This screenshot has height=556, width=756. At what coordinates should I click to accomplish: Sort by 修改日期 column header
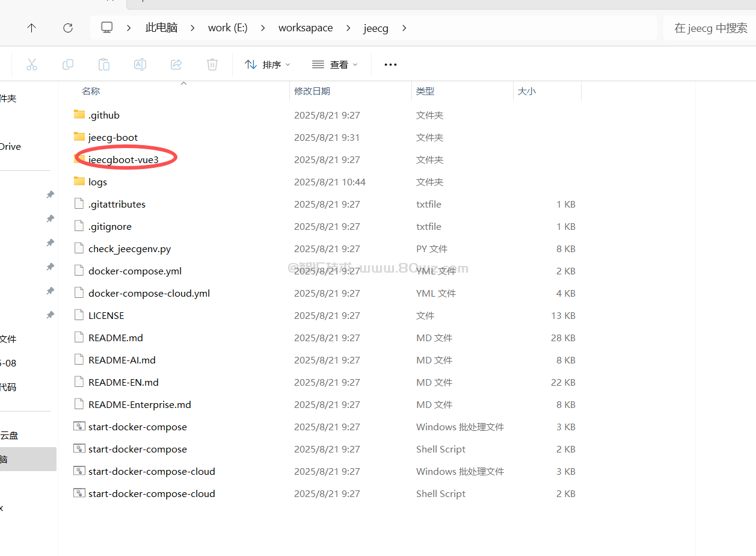click(x=312, y=91)
